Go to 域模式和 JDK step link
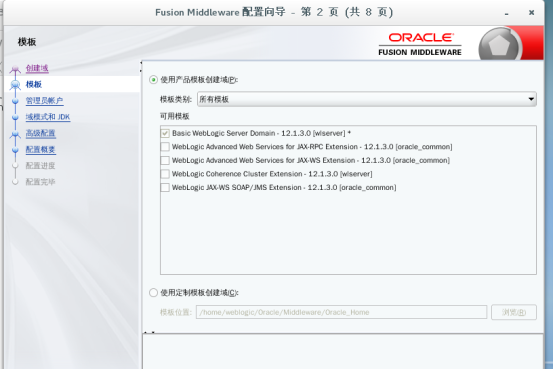This screenshot has height=369, width=553. pos(48,117)
